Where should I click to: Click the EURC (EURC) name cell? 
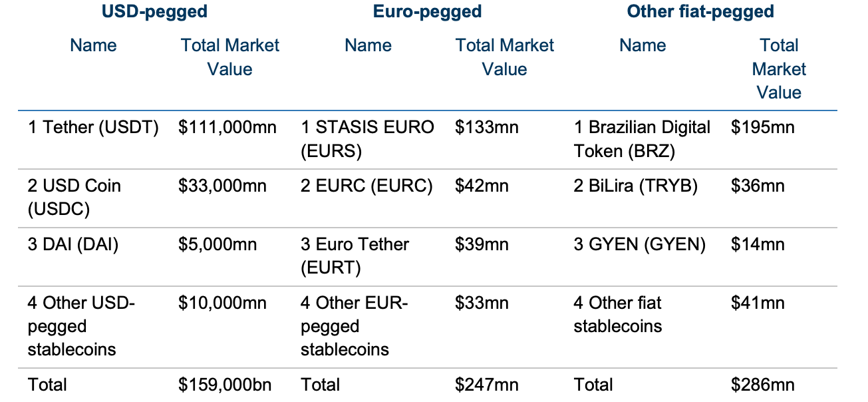[x=366, y=186]
